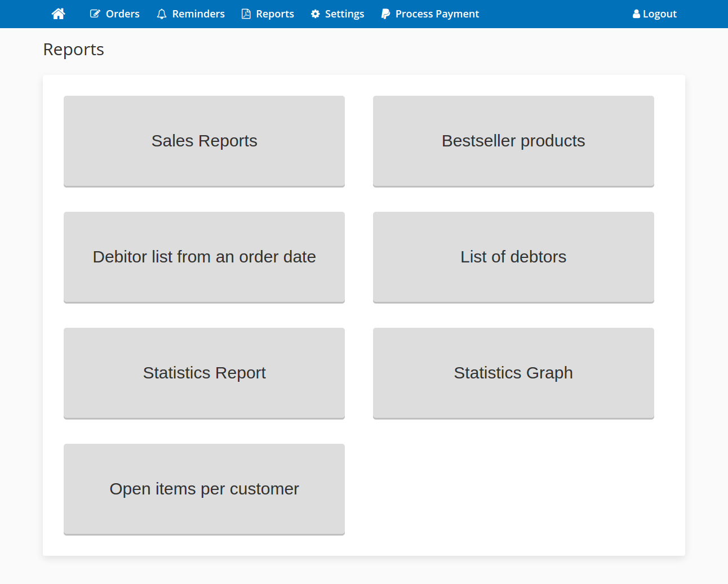Click the PayPal icon in navbar
The height and width of the screenshot is (584, 728).
[385, 14]
